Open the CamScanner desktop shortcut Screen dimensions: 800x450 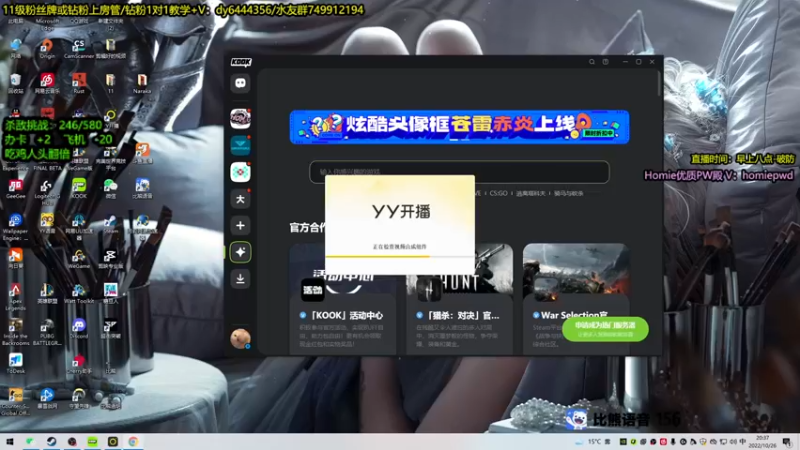point(79,49)
